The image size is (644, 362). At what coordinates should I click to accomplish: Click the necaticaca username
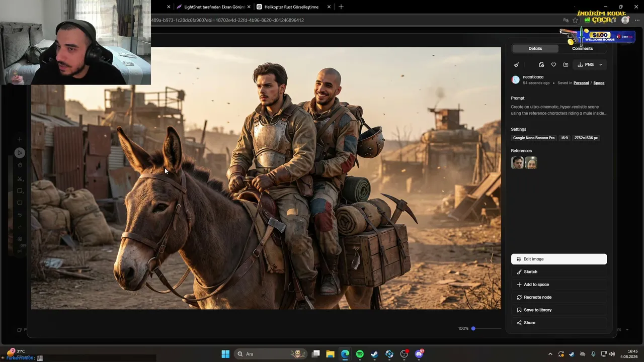coord(533,77)
